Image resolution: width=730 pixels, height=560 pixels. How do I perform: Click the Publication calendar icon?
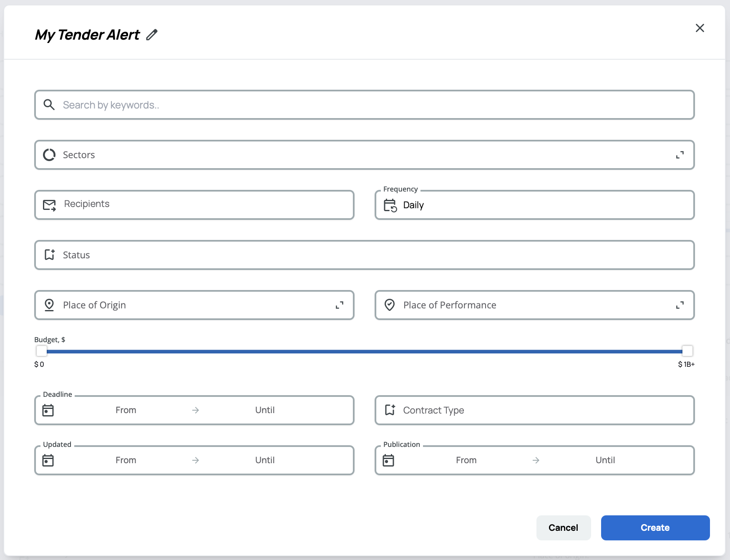coord(388,460)
